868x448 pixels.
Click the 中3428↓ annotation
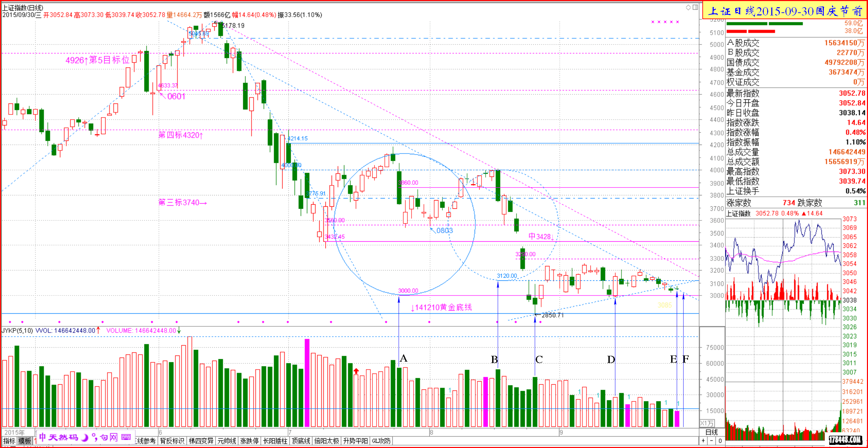[x=541, y=237]
